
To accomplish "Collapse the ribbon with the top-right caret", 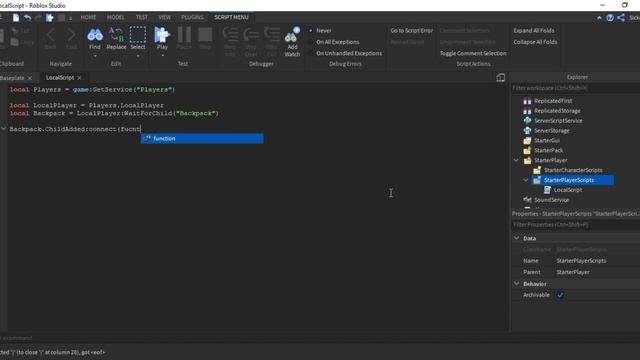I will [x=599, y=18].
